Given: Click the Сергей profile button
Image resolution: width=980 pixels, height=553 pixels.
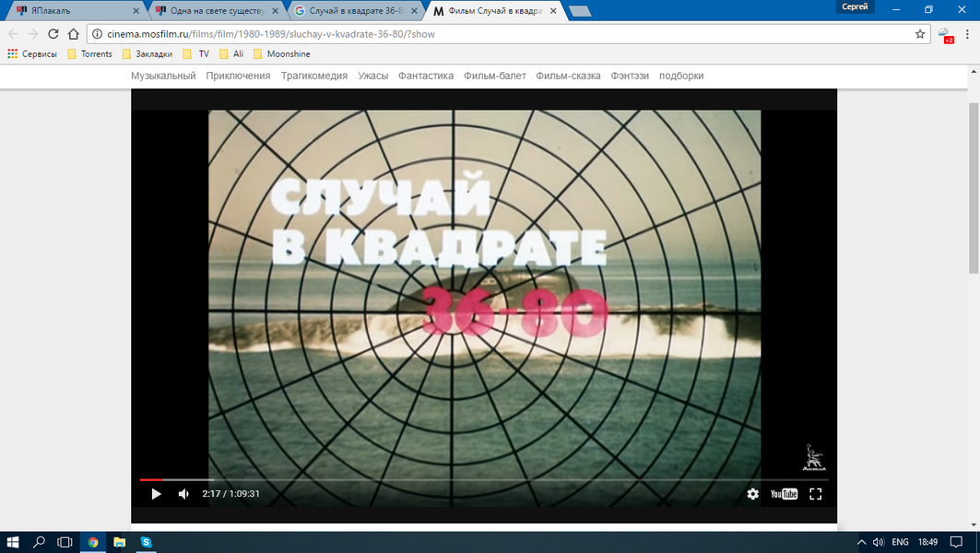Looking at the screenshot, I should [x=855, y=6].
